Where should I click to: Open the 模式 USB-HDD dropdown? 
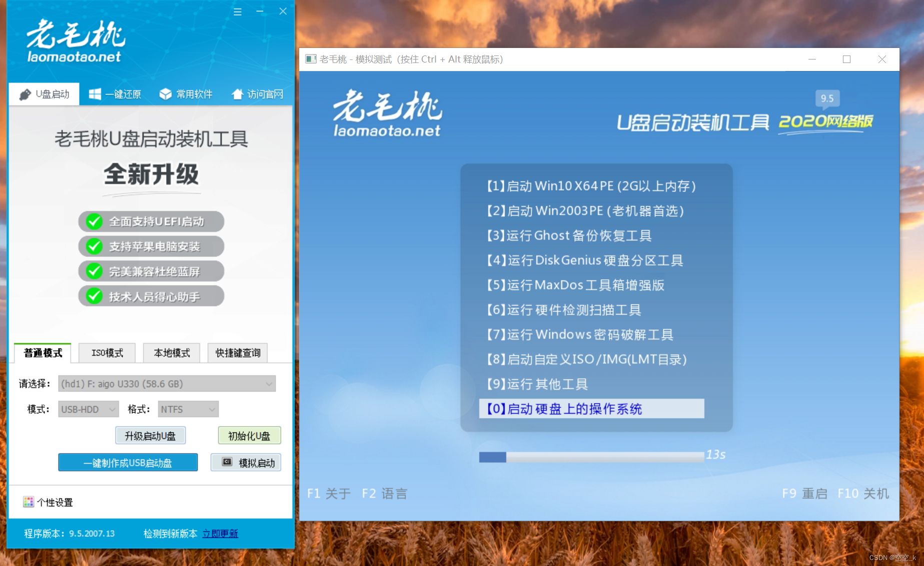(89, 409)
